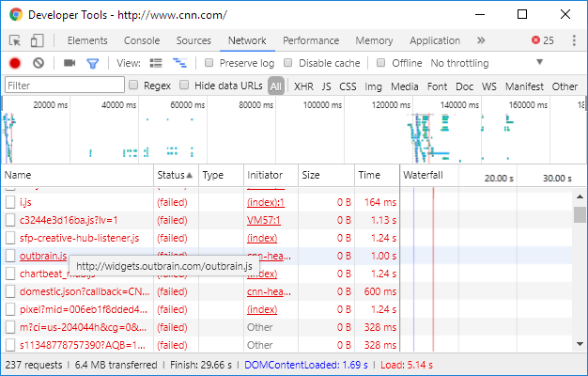Check Hide data URLs
This screenshot has height=376, width=588.
pyautogui.click(x=184, y=85)
